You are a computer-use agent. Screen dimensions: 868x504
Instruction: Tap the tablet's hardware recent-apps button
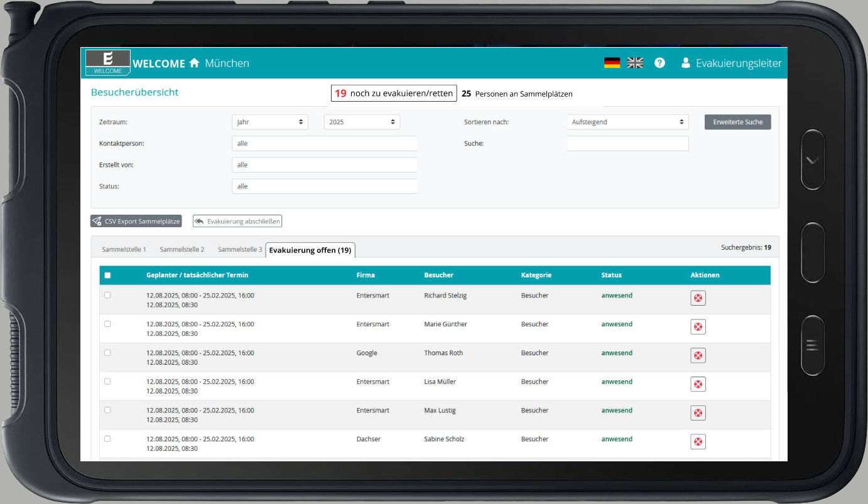click(813, 345)
